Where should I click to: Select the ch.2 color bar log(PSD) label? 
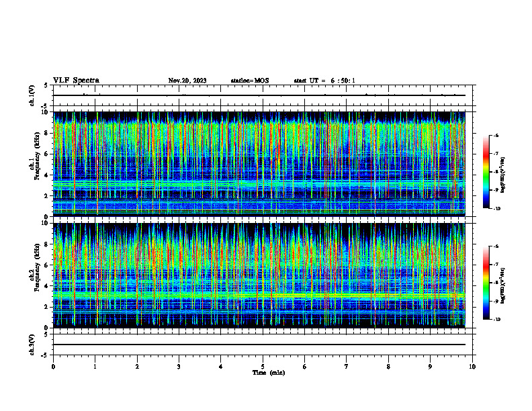click(503, 285)
